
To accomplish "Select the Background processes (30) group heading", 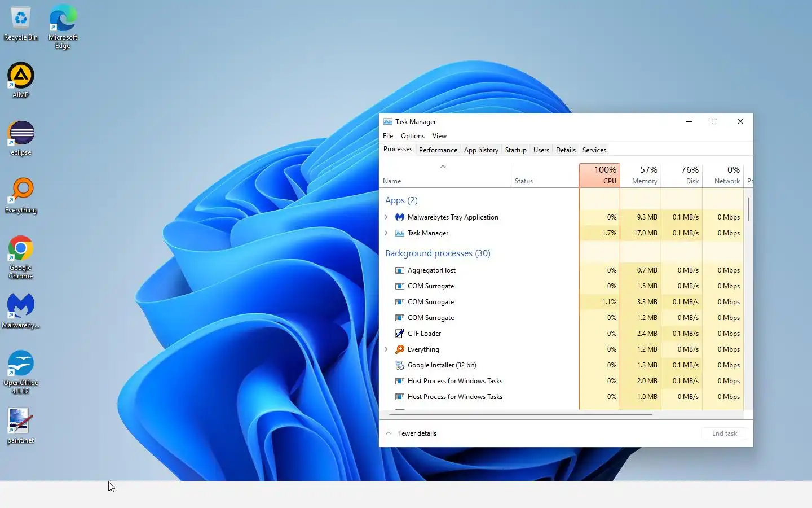I will (438, 253).
